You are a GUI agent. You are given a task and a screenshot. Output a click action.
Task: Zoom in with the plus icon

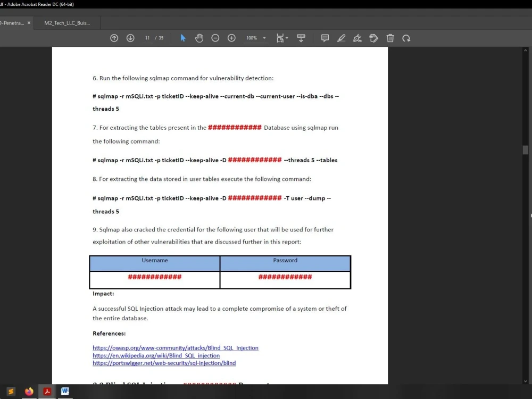click(x=231, y=38)
